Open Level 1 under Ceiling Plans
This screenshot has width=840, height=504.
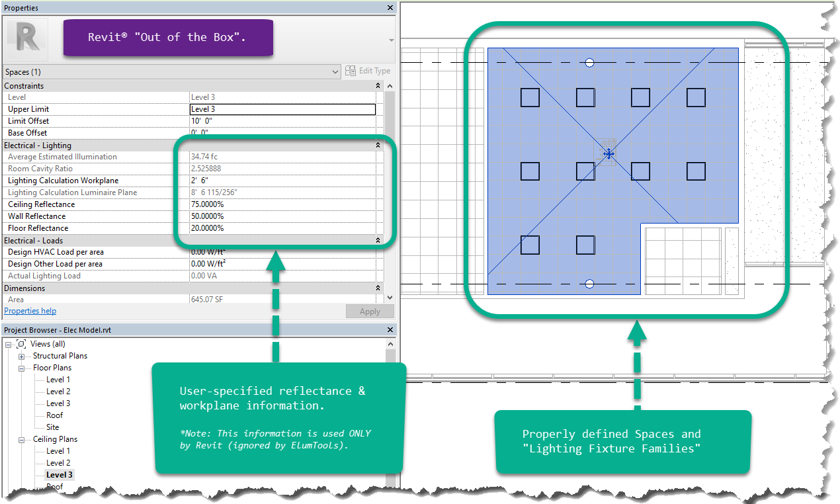tap(58, 451)
